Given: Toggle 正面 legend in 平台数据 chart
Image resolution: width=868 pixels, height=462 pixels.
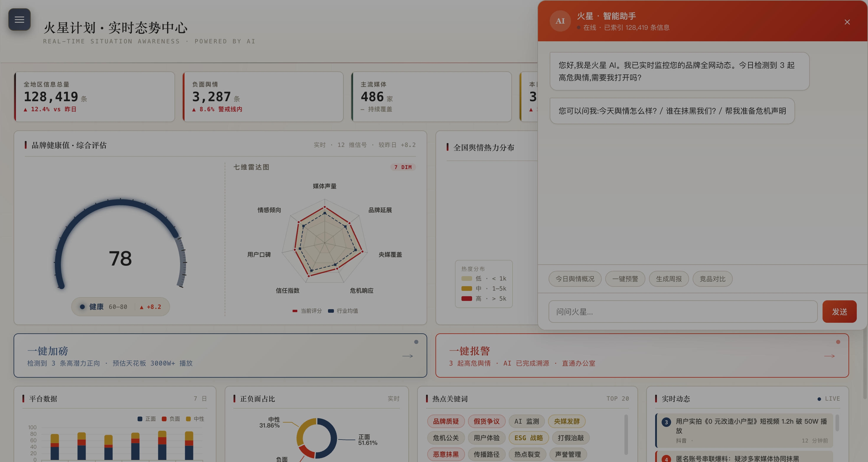Looking at the screenshot, I should tap(146, 419).
